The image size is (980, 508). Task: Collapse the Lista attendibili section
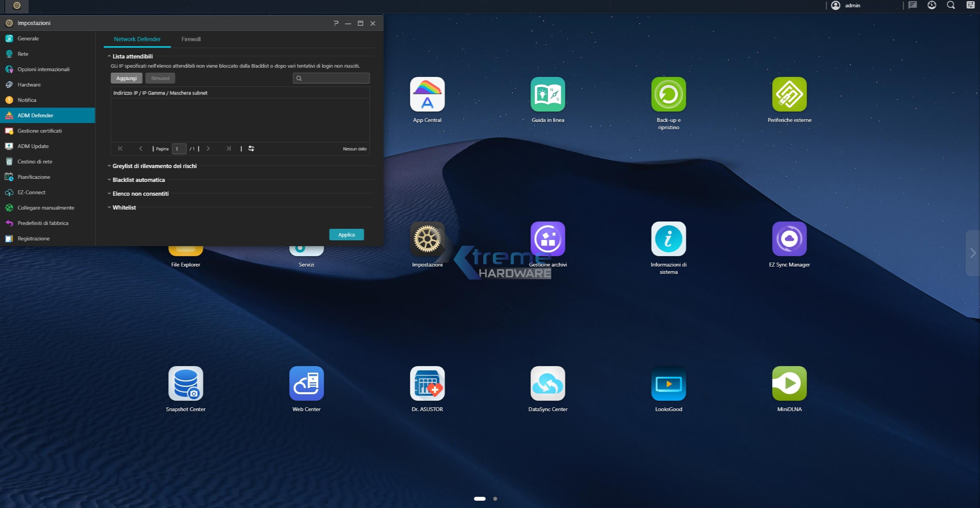tap(132, 57)
